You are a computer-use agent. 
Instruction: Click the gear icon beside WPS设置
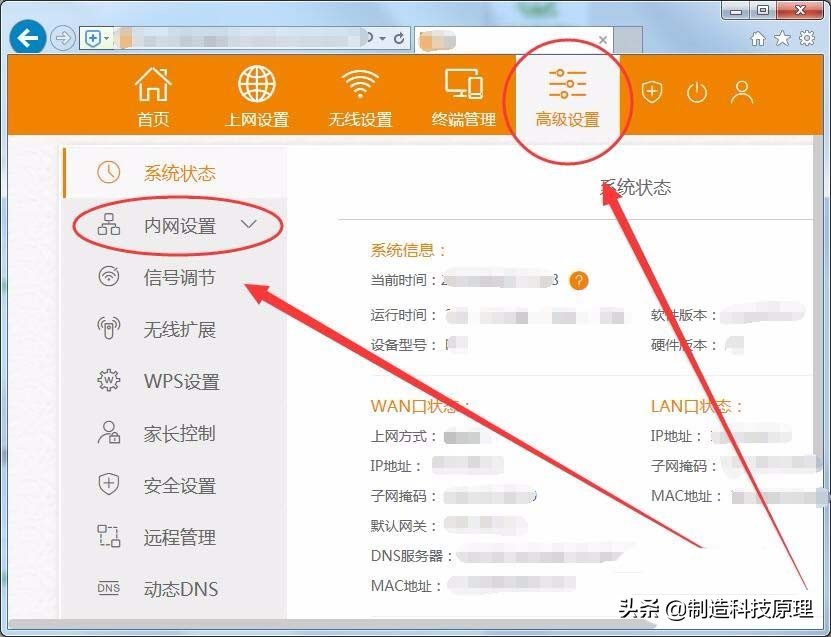coord(109,380)
